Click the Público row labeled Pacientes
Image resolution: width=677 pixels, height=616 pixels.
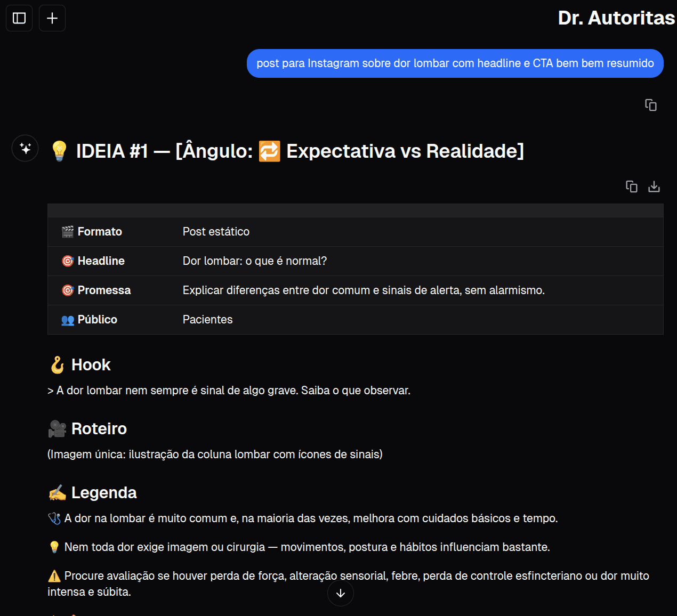click(x=207, y=319)
